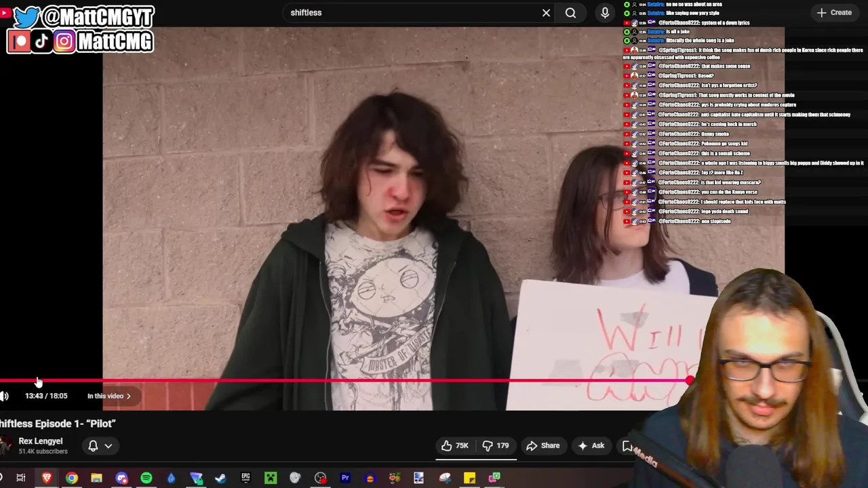Click the Instagram logo in overlay
This screenshot has width=868, height=488.
click(x=64, y=41)
